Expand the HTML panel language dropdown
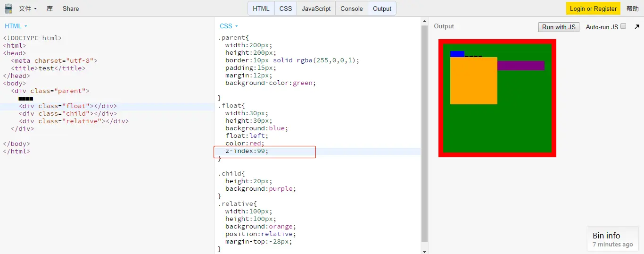The height and width of the screenshot is (254, 644). tap(16, 26)
